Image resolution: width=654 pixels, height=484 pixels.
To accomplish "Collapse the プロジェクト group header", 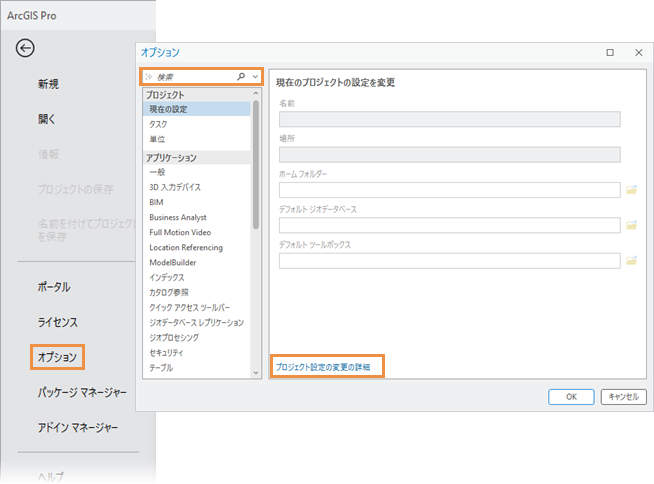I will pyautogui.click(x=196, y=95).
